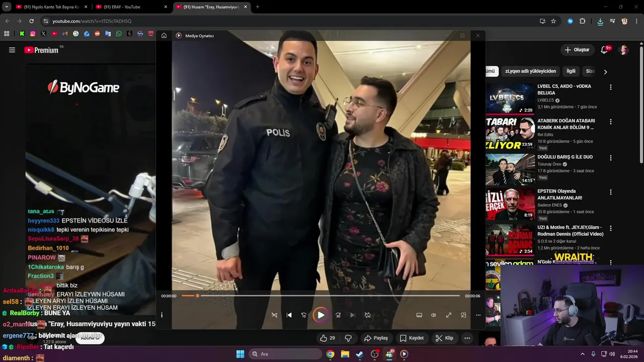
Task: Open options for DOĞULU BARIŞ G İLE DUO
Action: click(x=611, y=157)
